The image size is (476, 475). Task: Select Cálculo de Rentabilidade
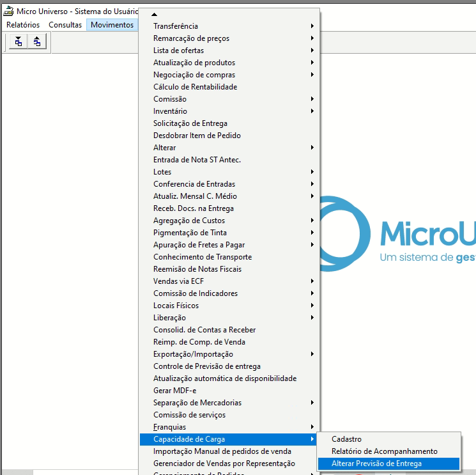click(x=195, y=87)
